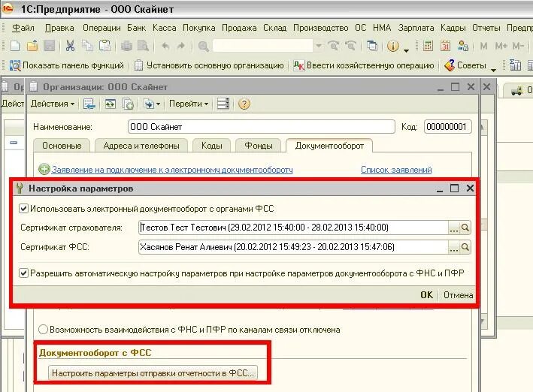The width and height of the screenshot is (533, 392).
Task: Open the Файл menu
Action: click(x=23, y=28)
